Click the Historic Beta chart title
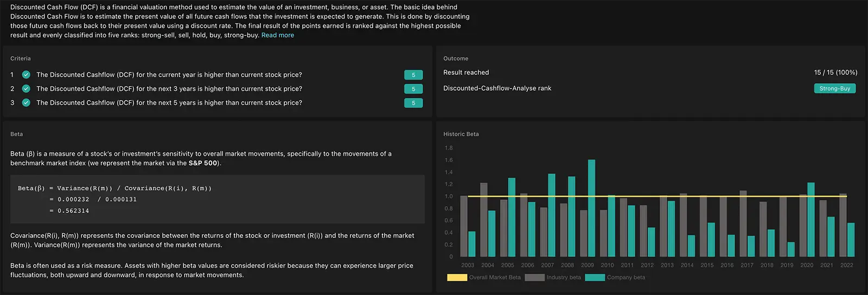 point(461,134)
